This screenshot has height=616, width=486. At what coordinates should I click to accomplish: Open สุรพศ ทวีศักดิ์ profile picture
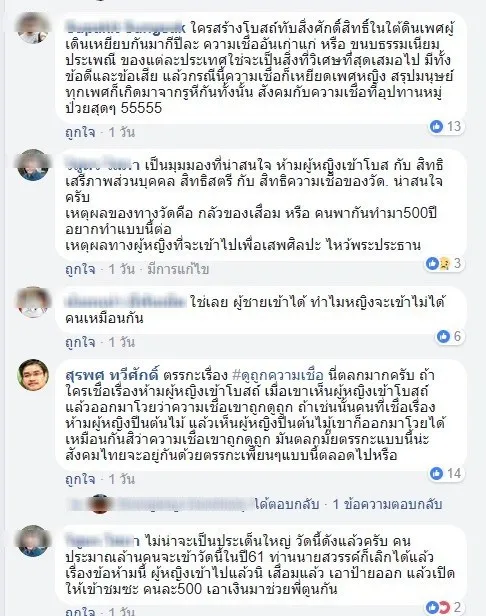click(33, 375)
